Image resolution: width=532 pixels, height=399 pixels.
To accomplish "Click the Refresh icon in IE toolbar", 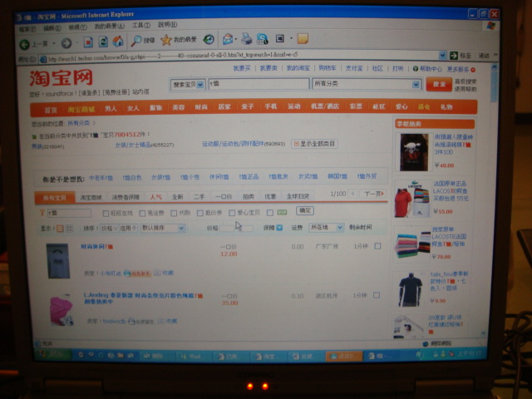I will (103, 42).
